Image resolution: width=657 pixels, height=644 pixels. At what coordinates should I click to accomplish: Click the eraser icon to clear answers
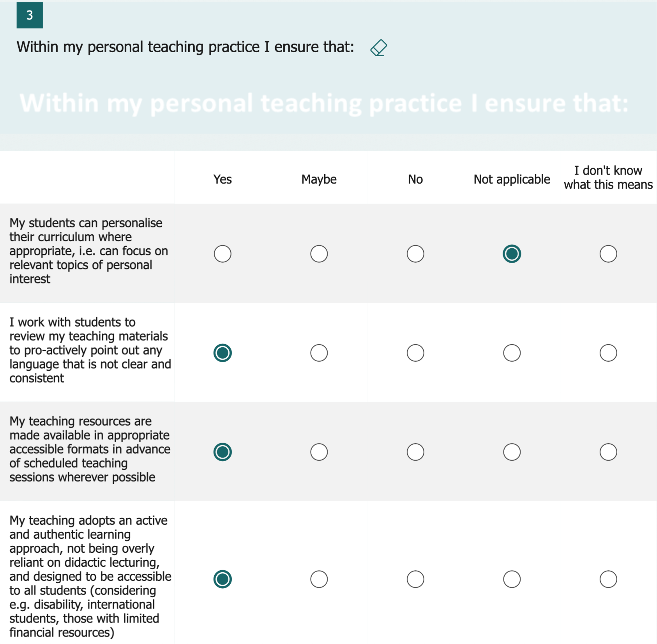click(x=378, y=48)
